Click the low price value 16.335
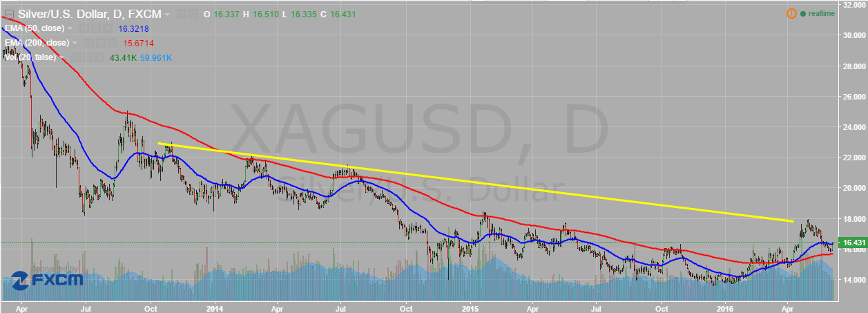Image resolution: width=868 pixels, height=313 pixels. (305, 15)
